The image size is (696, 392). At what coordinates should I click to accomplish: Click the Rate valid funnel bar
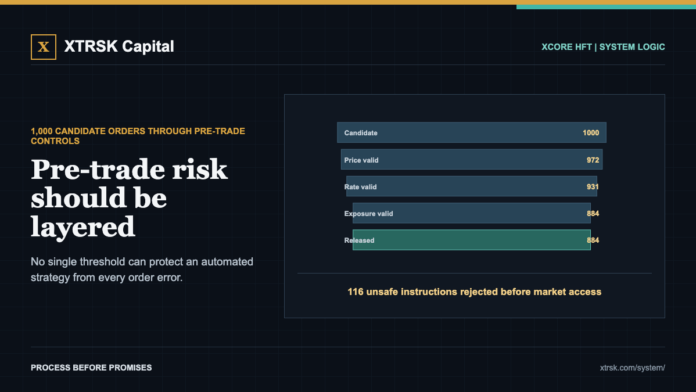point(471,186)
